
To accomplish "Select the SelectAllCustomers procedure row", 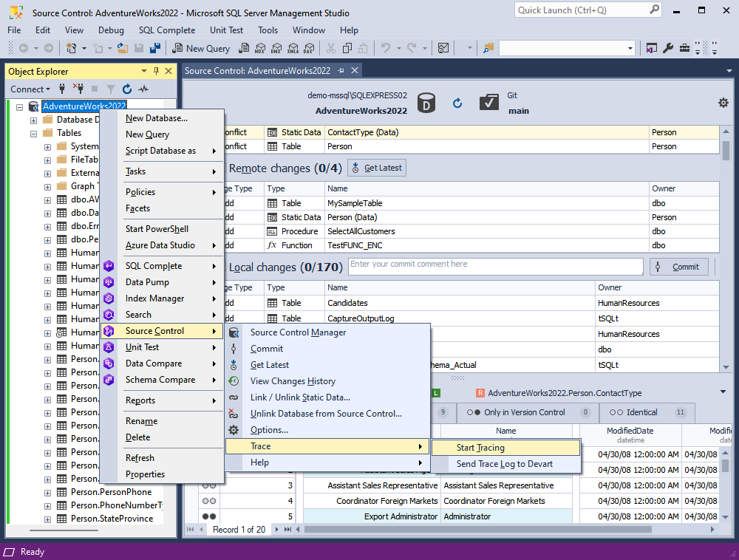I will point(471,231).
